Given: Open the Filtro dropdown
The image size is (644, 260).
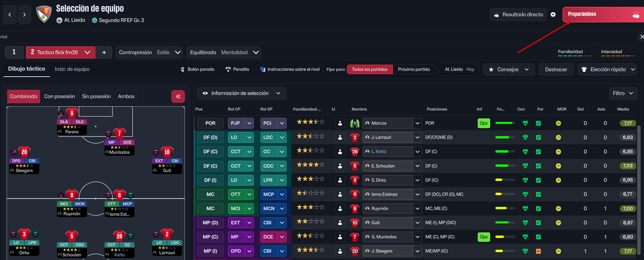Looking at the screenshot, I should pos(623,93).
